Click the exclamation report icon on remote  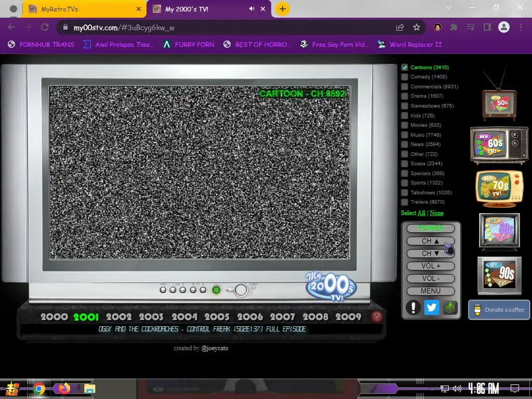pos(413,308)
